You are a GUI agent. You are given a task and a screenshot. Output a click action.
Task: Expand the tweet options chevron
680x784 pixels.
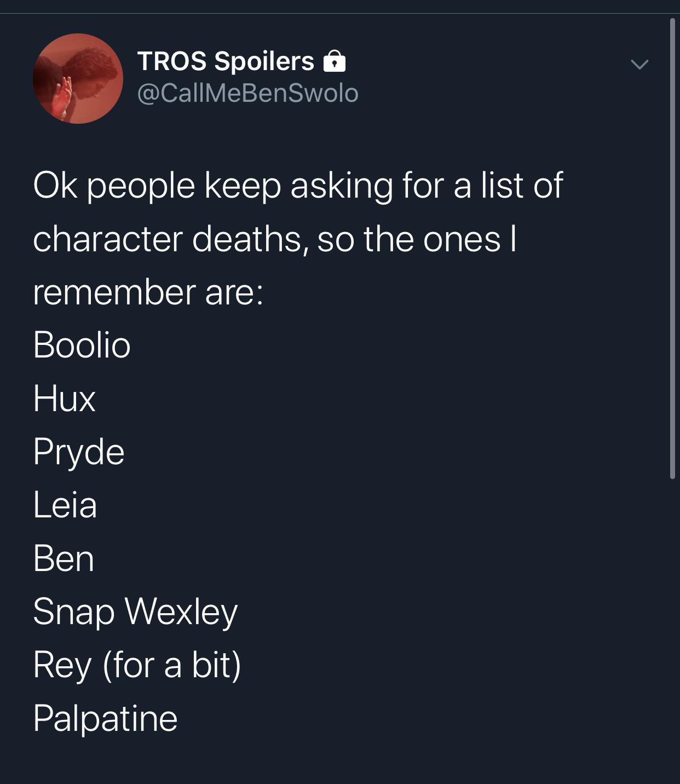click(x=639, y=64)
